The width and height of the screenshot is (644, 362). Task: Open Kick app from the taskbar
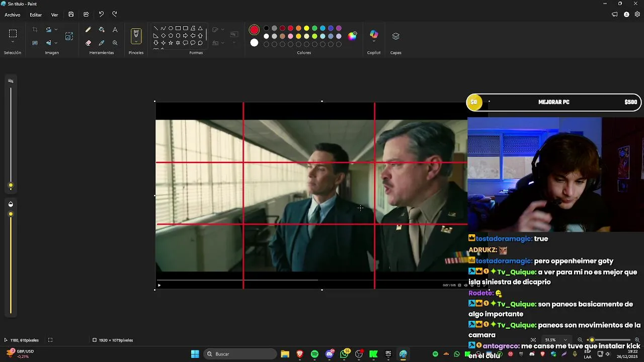pyautogui.click(x=373, y=354)
